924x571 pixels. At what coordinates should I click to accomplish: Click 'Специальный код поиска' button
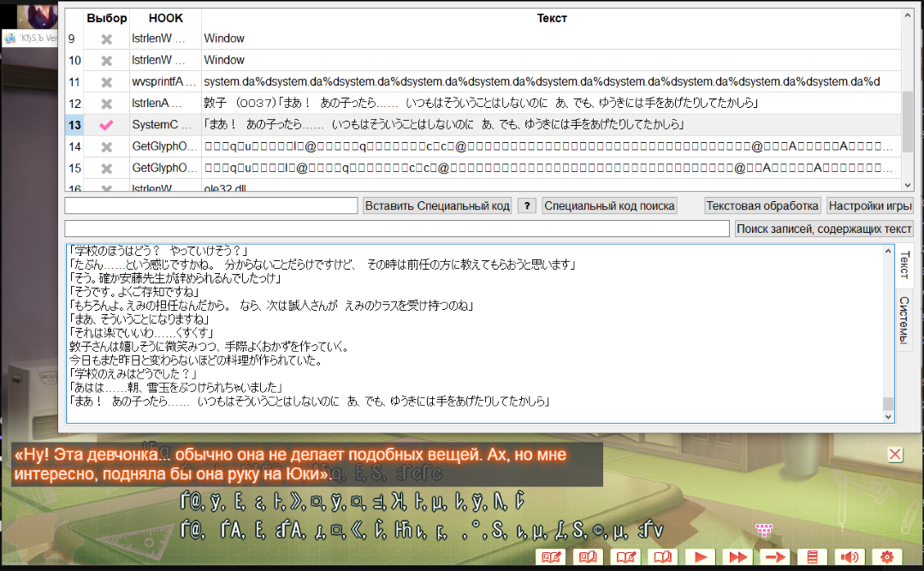pos(609,205)
